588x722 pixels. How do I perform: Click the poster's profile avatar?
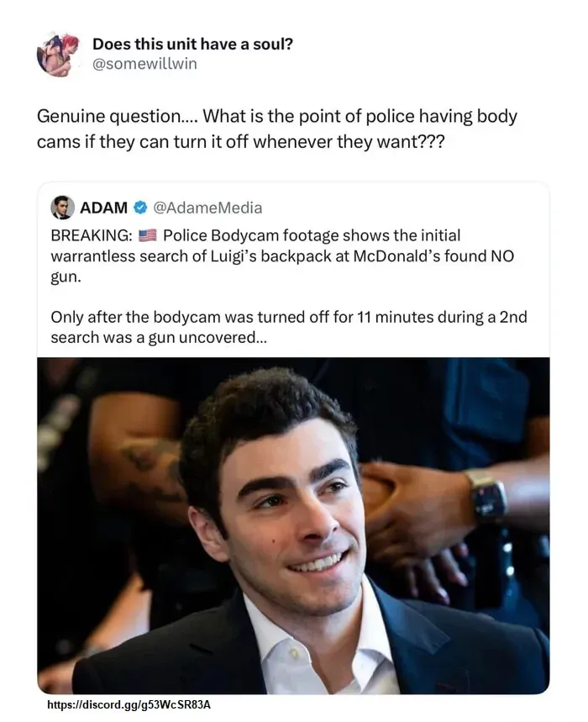[58, 55]
